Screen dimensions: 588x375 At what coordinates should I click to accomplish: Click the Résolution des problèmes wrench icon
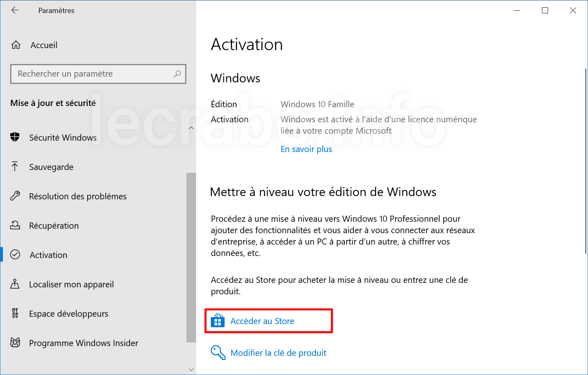tap(15, 196)
